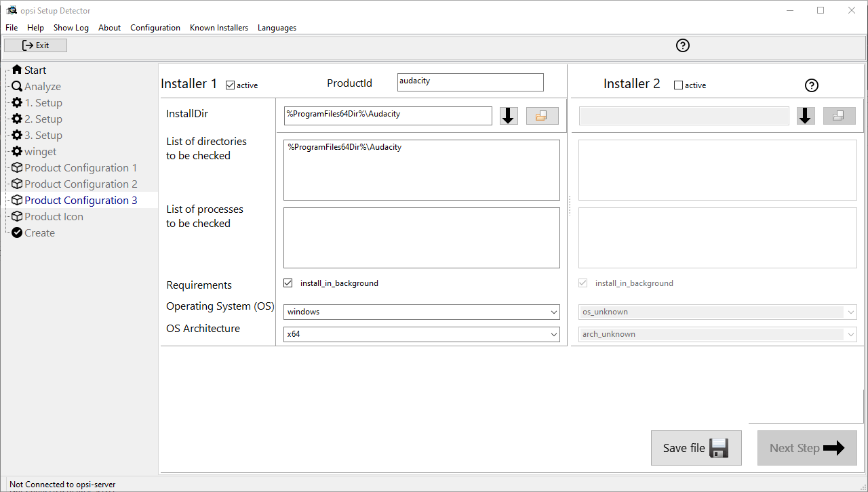Click the gear icon beside winget

[x=17, y=151]
